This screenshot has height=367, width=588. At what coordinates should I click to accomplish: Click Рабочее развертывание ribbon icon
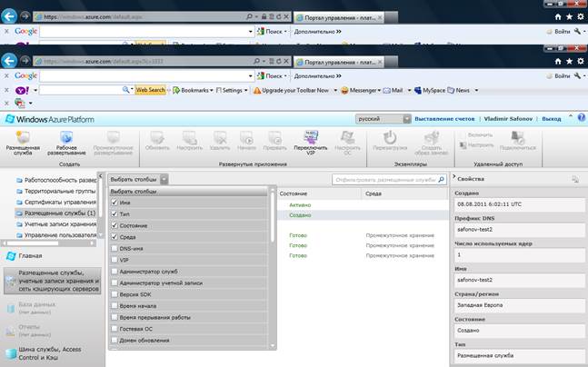(66, 143)
